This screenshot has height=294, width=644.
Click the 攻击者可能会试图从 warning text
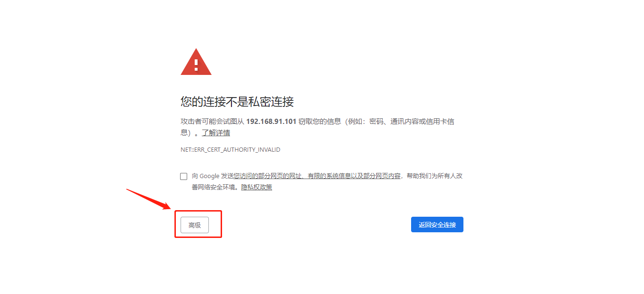212,122
